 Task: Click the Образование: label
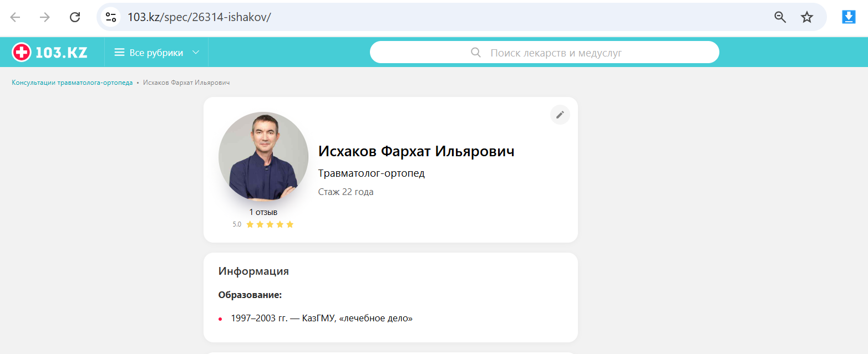250,295
